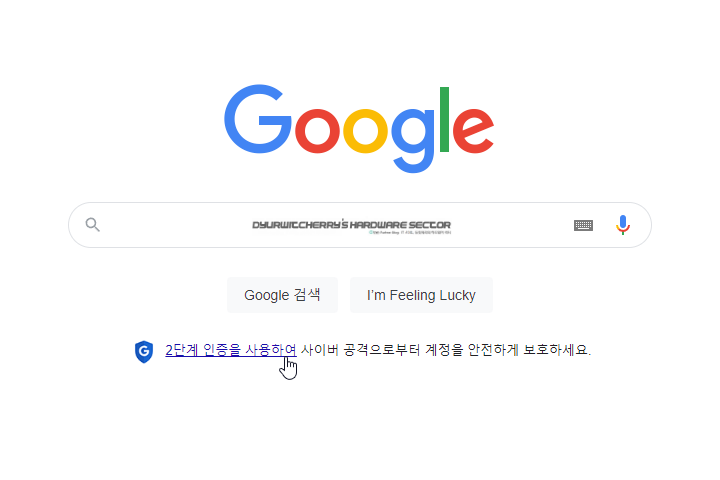Open the on-screen keyboard input tool
The height and width of the screenshot is (480, 720).
pos(583,225)
